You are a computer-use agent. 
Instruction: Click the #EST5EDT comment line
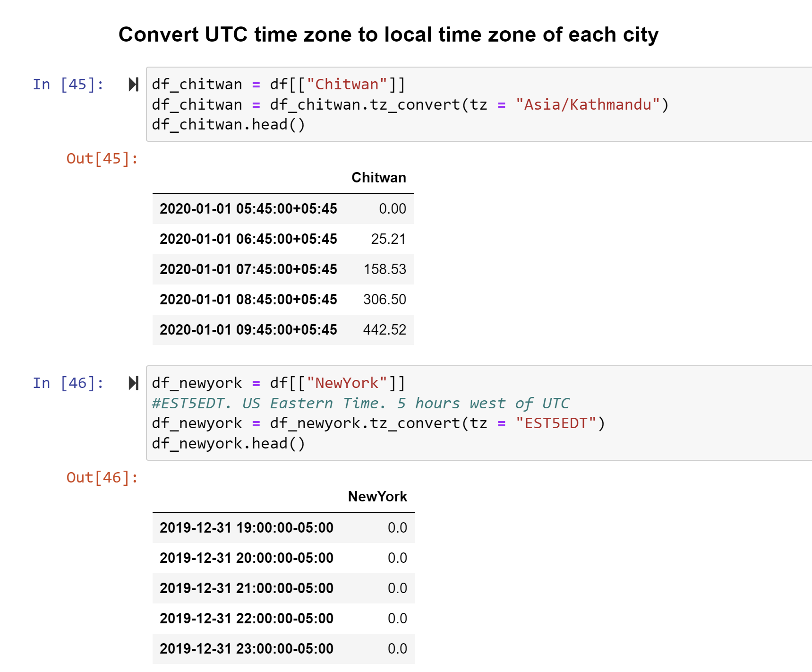[x=360, y=403]
